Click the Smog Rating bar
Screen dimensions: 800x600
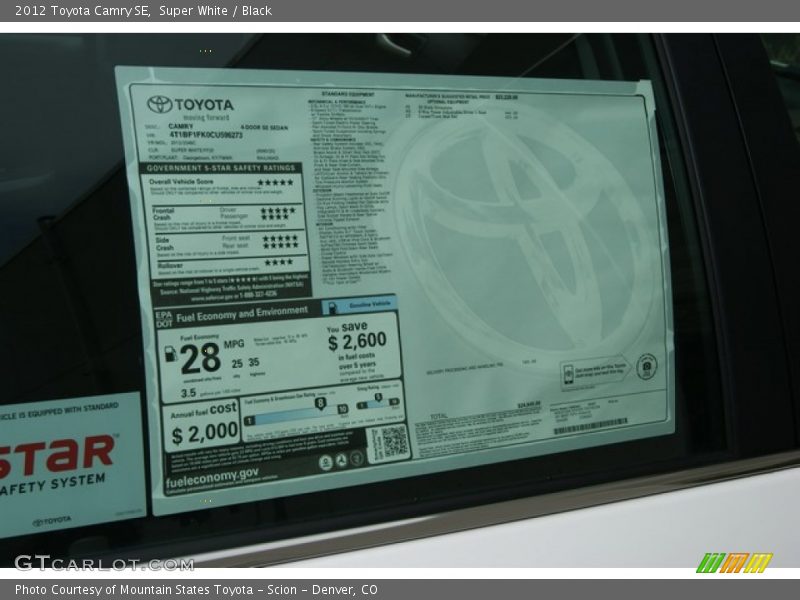(x=377, y=402)
